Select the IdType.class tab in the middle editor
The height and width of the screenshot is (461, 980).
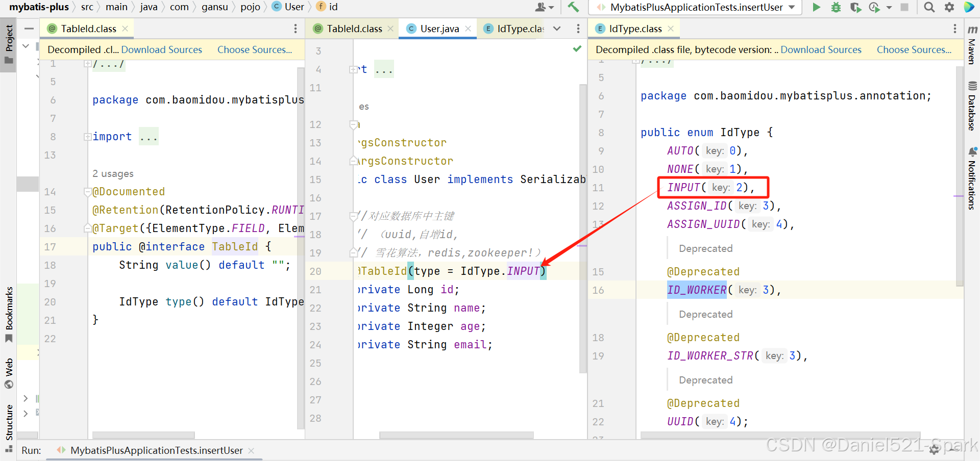[513, 29]
